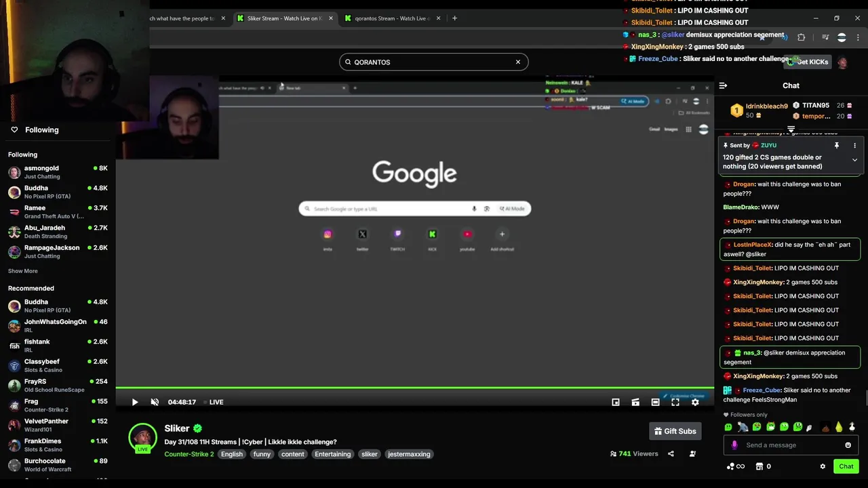Screen dimensions: 868x488
Task: Open the browser media control icon
Action: click(x=825, y=37)
